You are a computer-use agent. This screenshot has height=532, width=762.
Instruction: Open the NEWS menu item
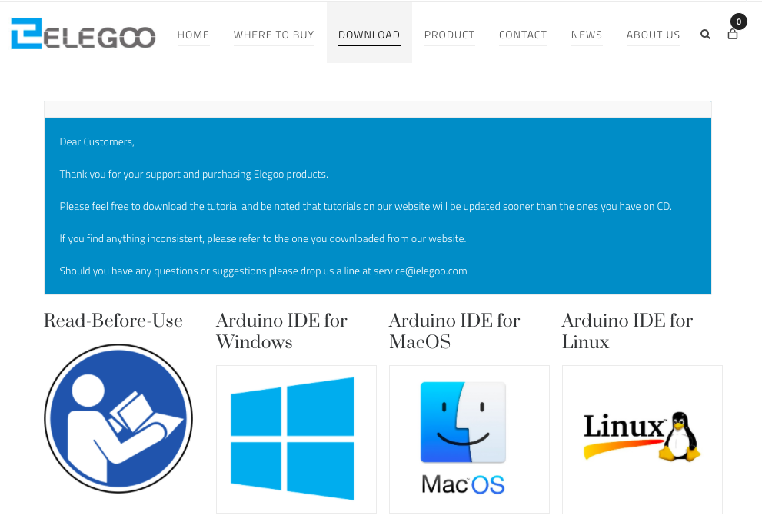point(587,35)
